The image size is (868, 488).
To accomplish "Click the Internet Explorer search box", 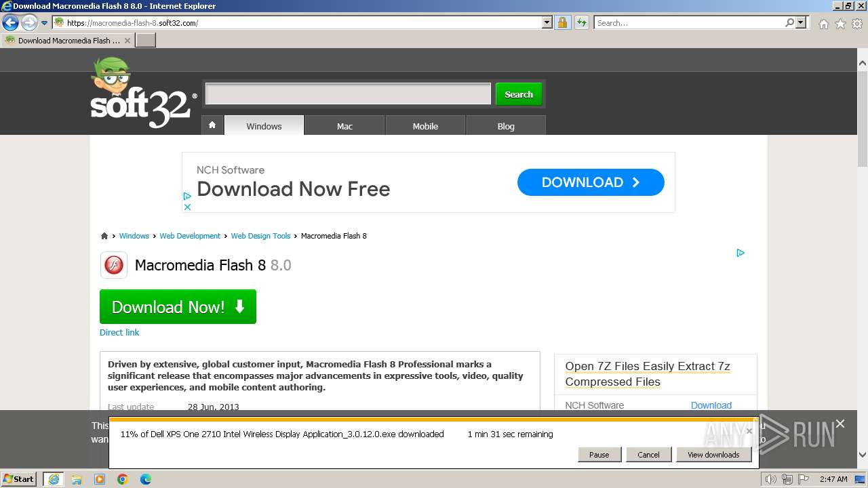I will tap(688, 22).
